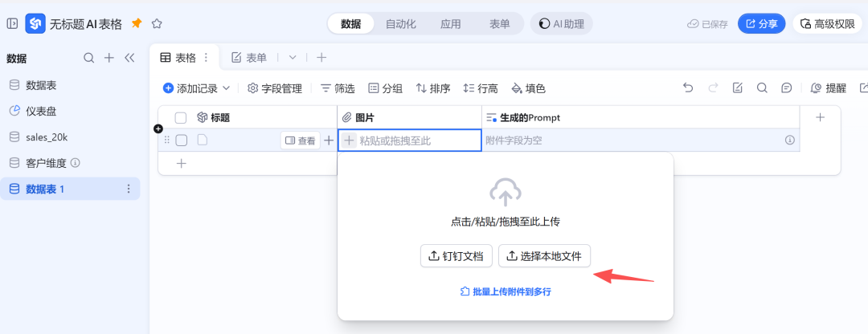Click the info icon in Prompt cell

(790, 141)
